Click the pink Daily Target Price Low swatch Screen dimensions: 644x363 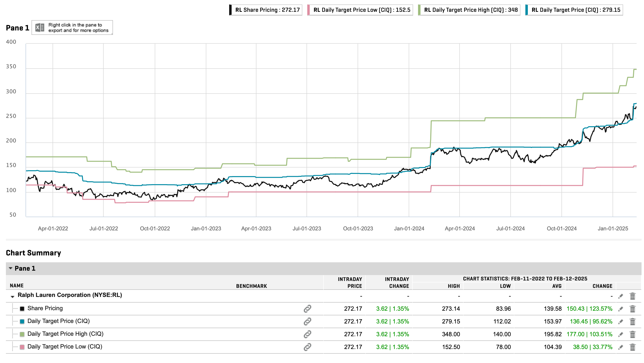pyautogui.click(x=22, y=347)
